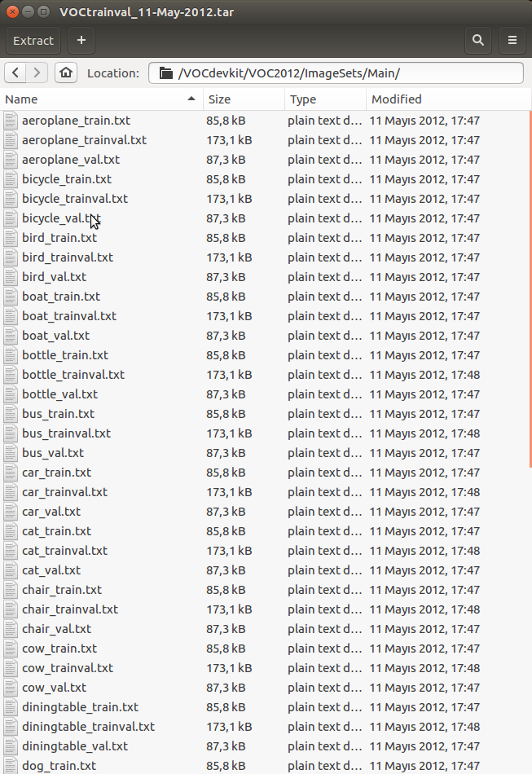Toggle sort order with the Name column arrow
The height and width of the screenshot is (774, 532).
191,99
